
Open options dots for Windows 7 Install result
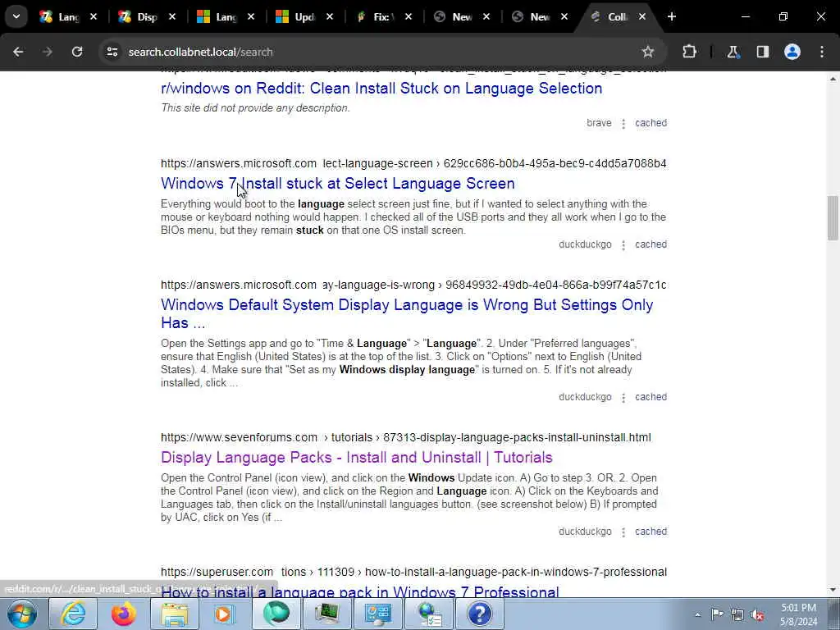point(623,244)
